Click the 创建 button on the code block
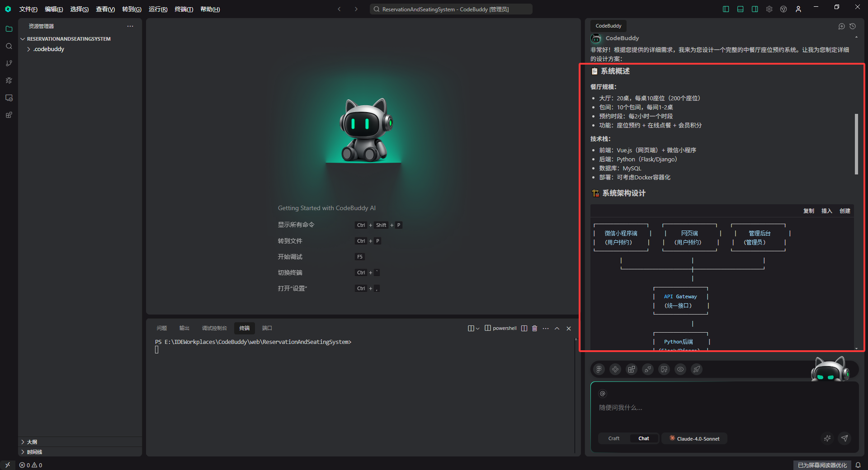This screenshot has height=470, width=868. tap(844, 211)
